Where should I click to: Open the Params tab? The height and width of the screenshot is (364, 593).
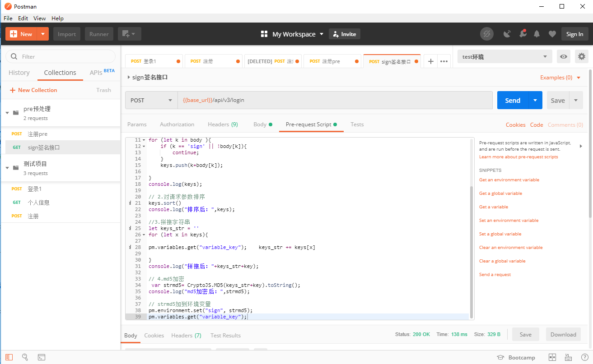click(137, 124)
